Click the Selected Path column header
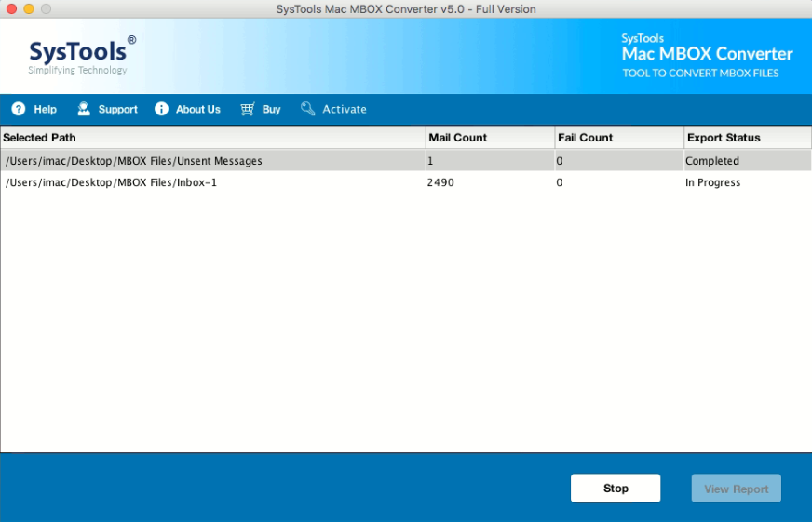The height and width of the screenshot is (522, 812). point(213,138)
